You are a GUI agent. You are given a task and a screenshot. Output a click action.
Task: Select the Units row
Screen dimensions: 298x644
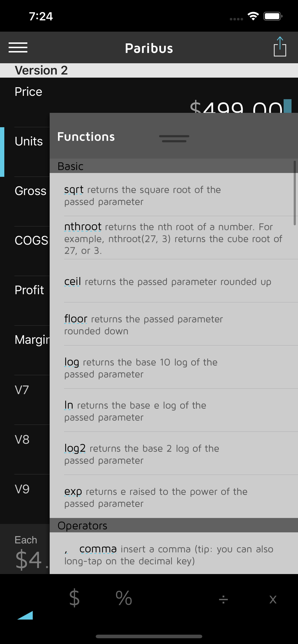29,142
